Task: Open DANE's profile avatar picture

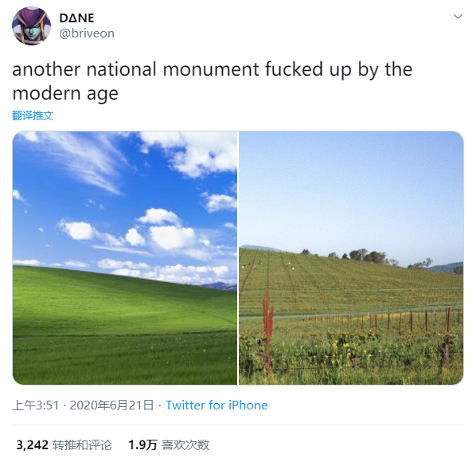Action: point(31,25)
